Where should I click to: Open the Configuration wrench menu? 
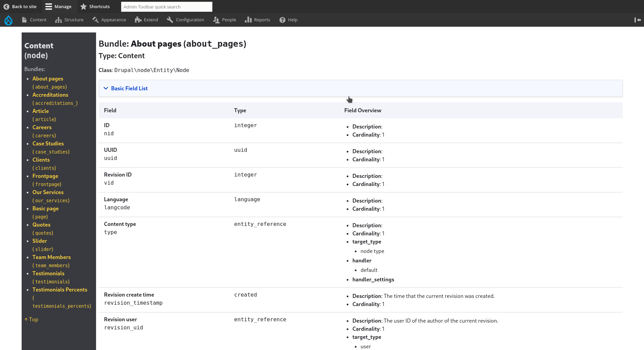click(185, 20)
